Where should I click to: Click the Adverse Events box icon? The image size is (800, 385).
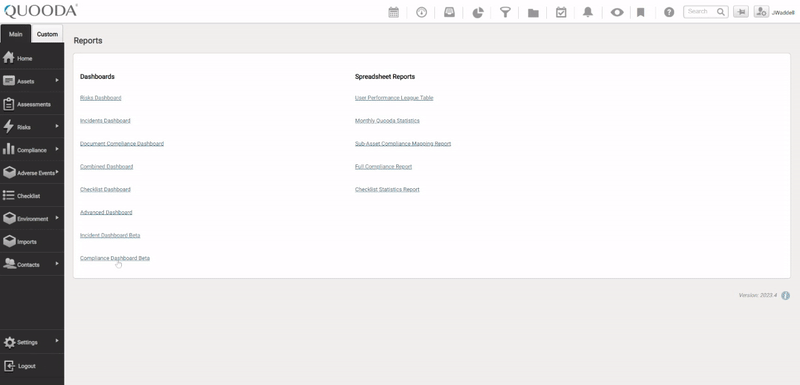[x=9, y=172]
